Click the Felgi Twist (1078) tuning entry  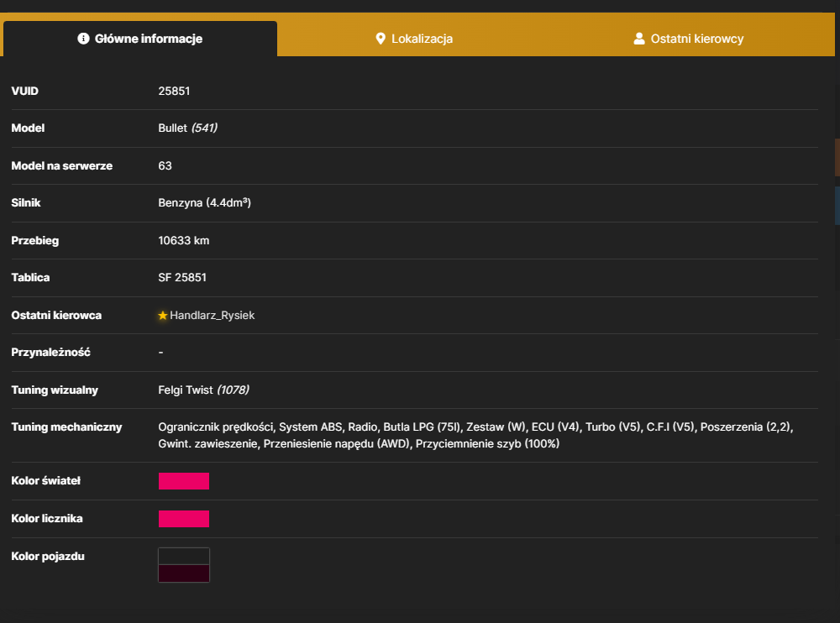[x=203, y=390]
